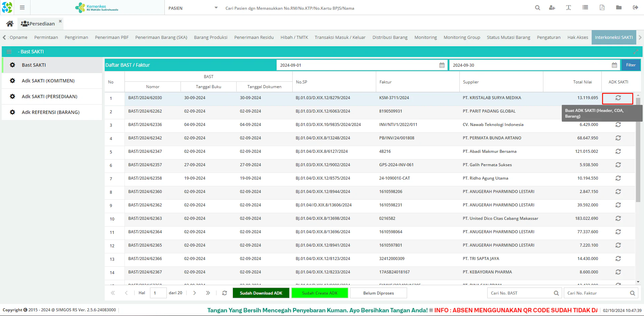Click the Filter button
The height and width of the screenshot is (316, 644).
pos(631,65)
